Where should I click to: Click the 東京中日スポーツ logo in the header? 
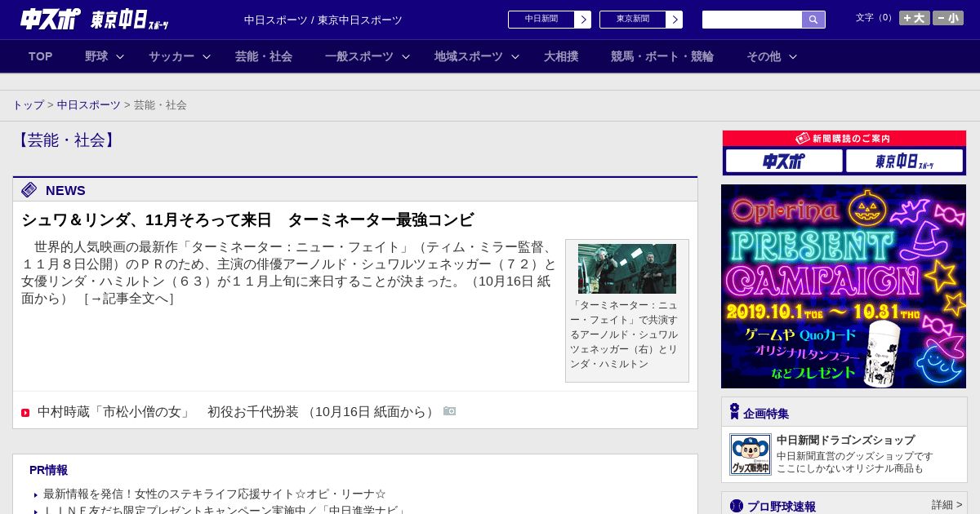click(x=129, y=20)
